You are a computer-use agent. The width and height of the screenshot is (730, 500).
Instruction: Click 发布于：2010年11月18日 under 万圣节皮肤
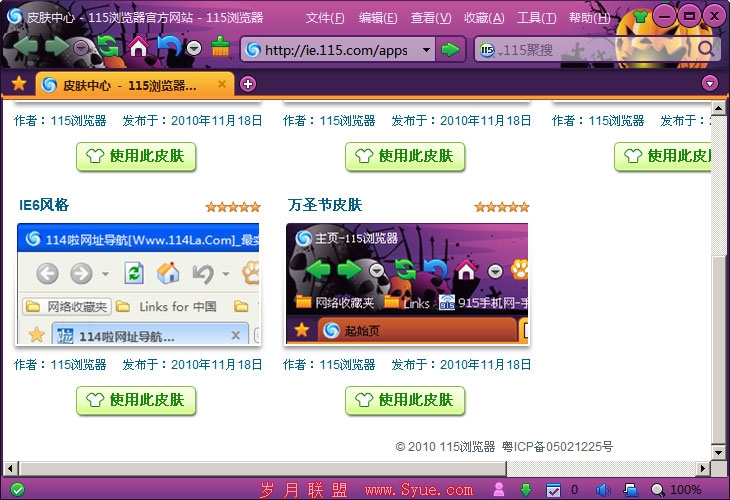pyautogui.click(x=461, y=365)
